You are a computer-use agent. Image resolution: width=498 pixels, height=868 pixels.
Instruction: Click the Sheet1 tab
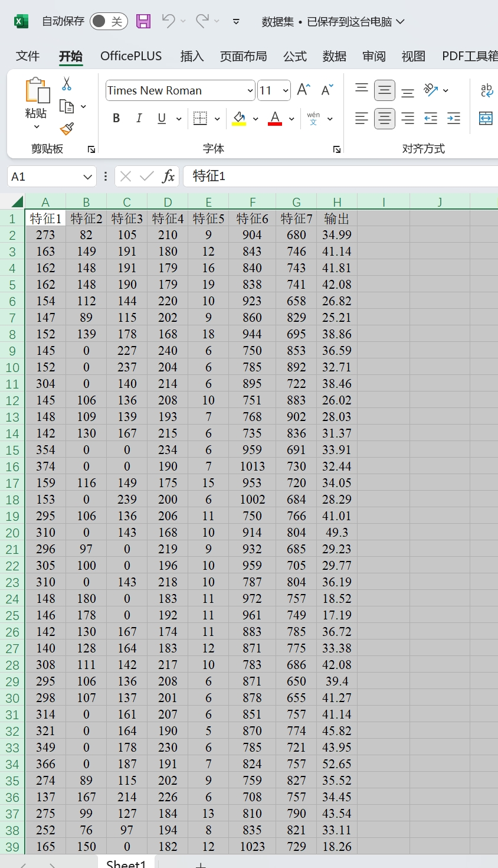pyautogui.click(x=126, y=863)
